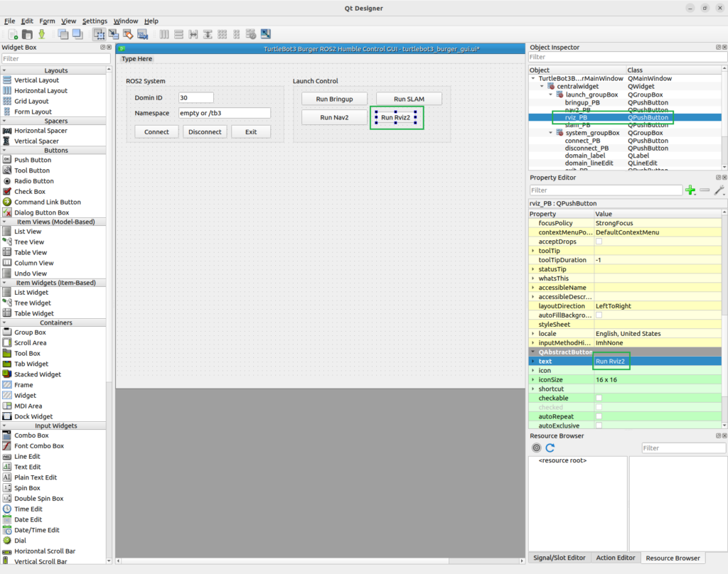The image size is (728, 574).
Task: Lay out vertically in splitter icon
Action: [208, 34]
